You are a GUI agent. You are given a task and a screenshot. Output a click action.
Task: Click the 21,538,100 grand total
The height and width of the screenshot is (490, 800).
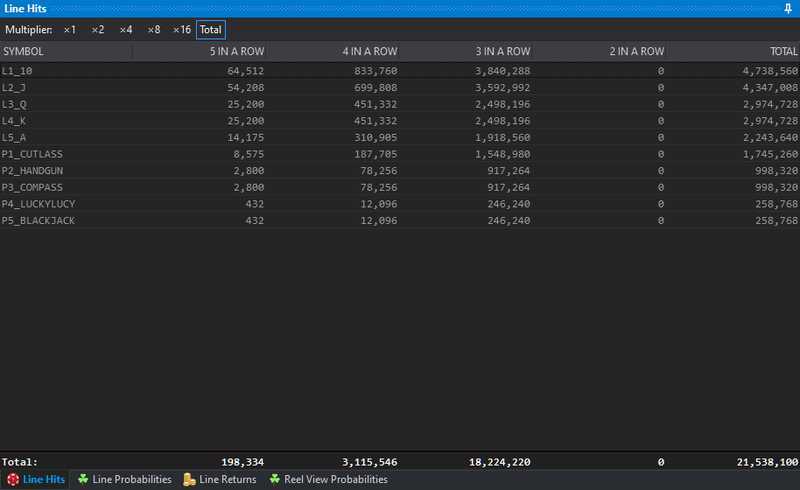coord(767,462)
